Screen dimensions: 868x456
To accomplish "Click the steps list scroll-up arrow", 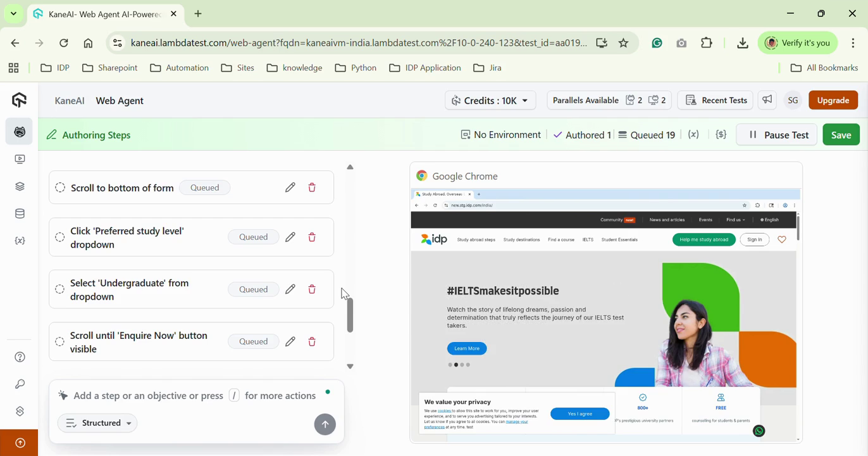I will [350, 167].
